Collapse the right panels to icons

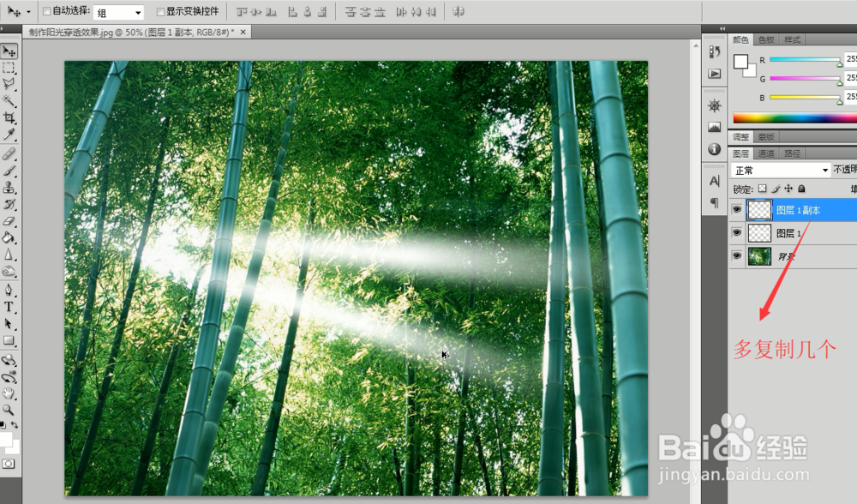[722, 28]
